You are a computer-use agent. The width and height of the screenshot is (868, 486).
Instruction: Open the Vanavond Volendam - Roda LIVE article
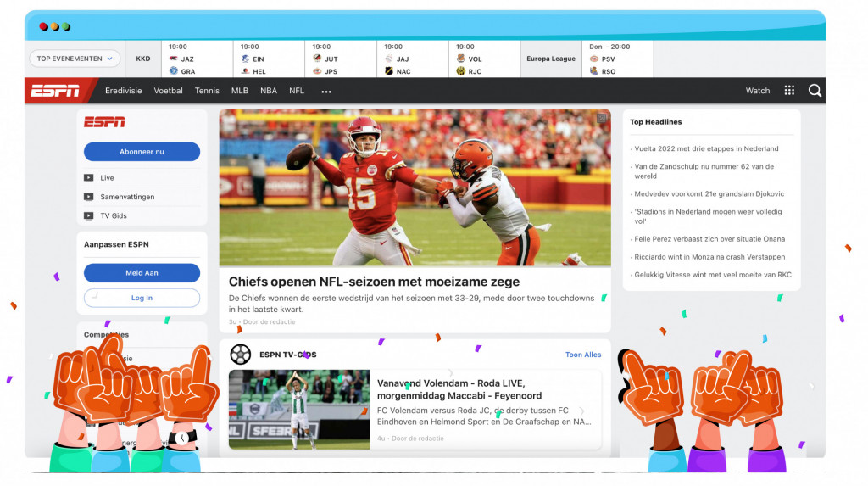click(459, 389)
